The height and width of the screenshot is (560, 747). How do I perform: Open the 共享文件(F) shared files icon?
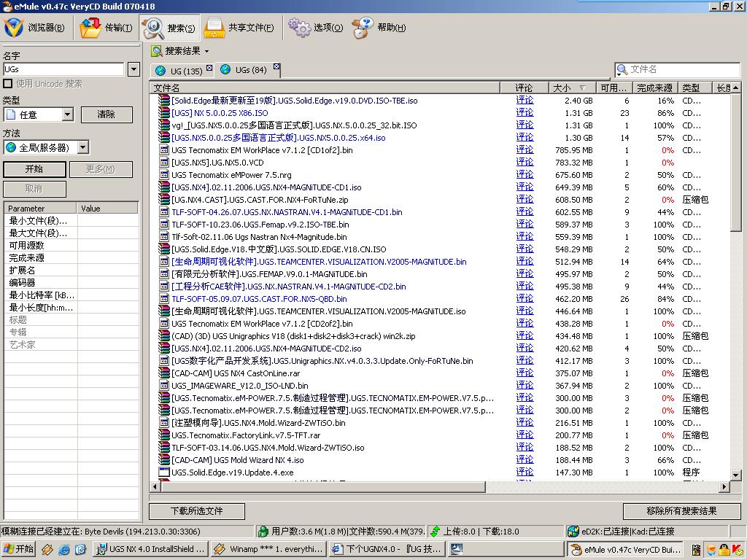(x=214, y=28)
